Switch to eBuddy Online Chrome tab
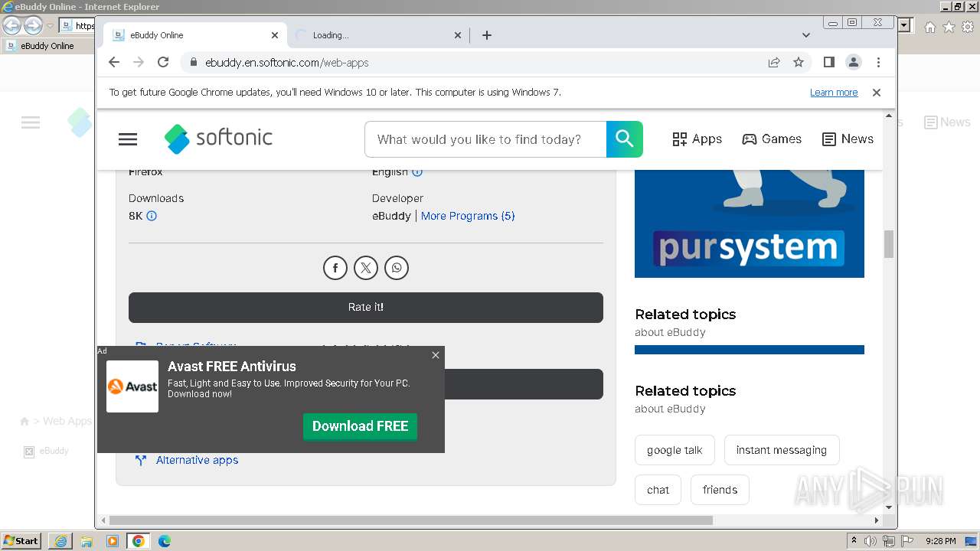 click(x=195, y=35)
